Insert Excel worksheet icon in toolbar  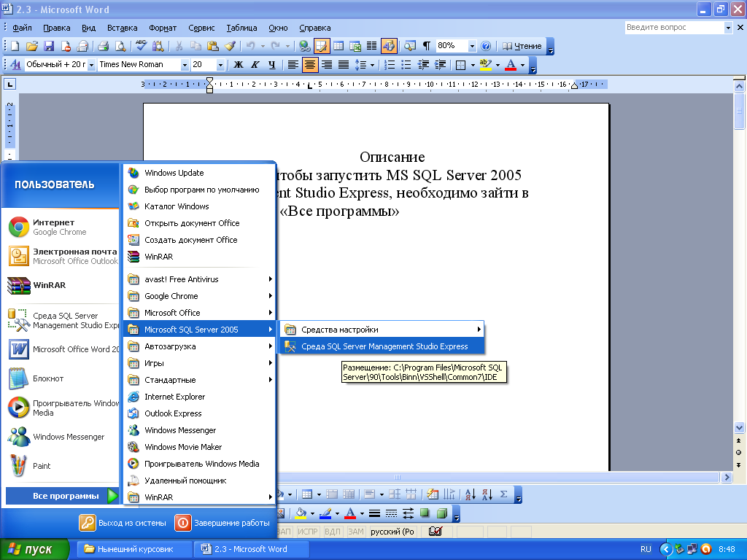pos(355,46)
